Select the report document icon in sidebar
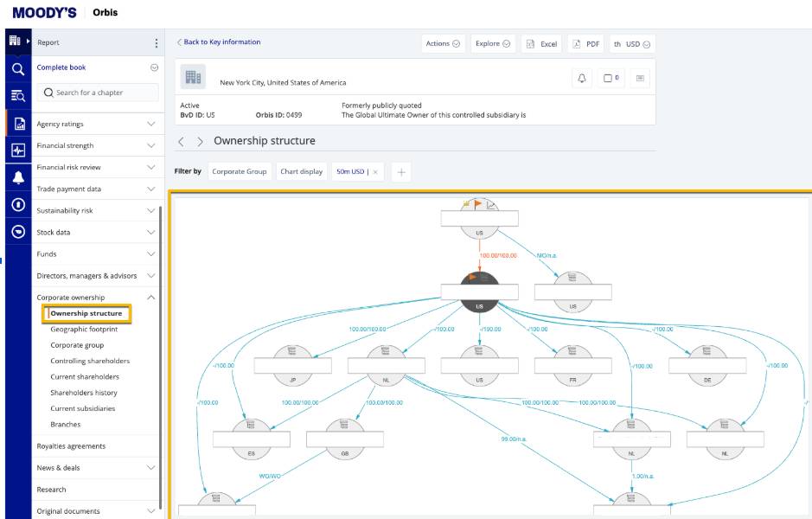 (x=19, y=124)
